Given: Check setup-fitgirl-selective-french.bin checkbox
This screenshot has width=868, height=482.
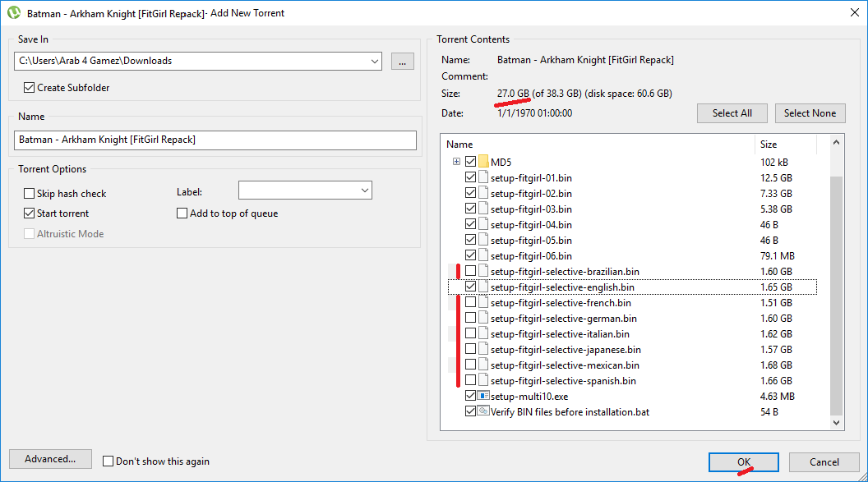Looking at the screenshot, I should pyautogui.click(x=470, y=302).
